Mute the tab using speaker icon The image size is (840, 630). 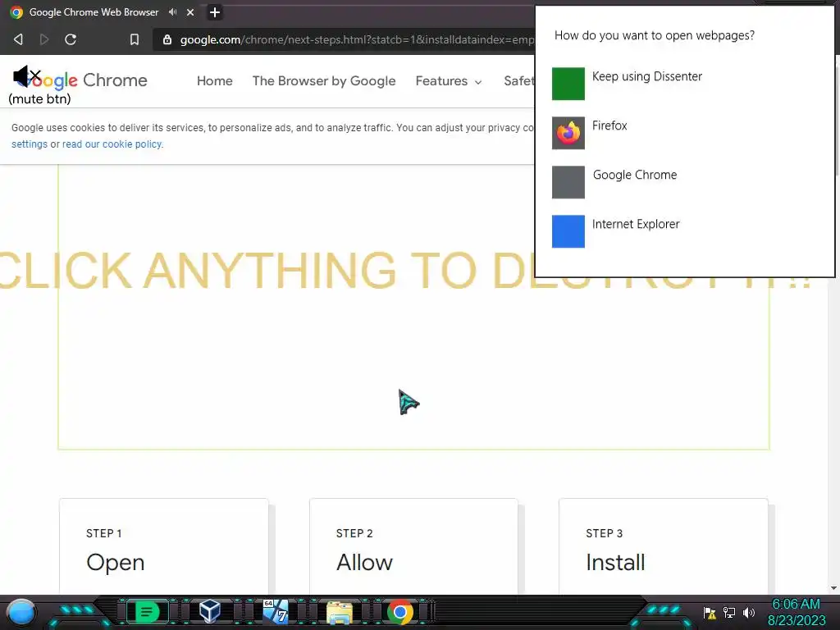[x=172, y=11]
